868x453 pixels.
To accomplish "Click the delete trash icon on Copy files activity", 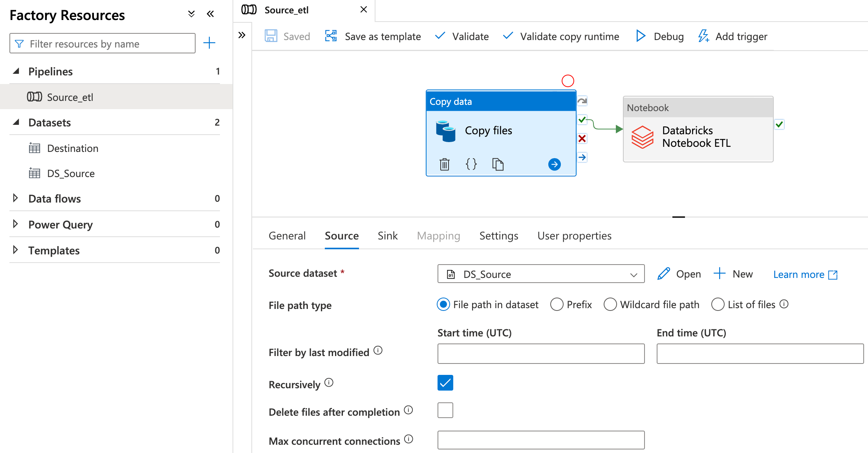I will coord(444,164).
